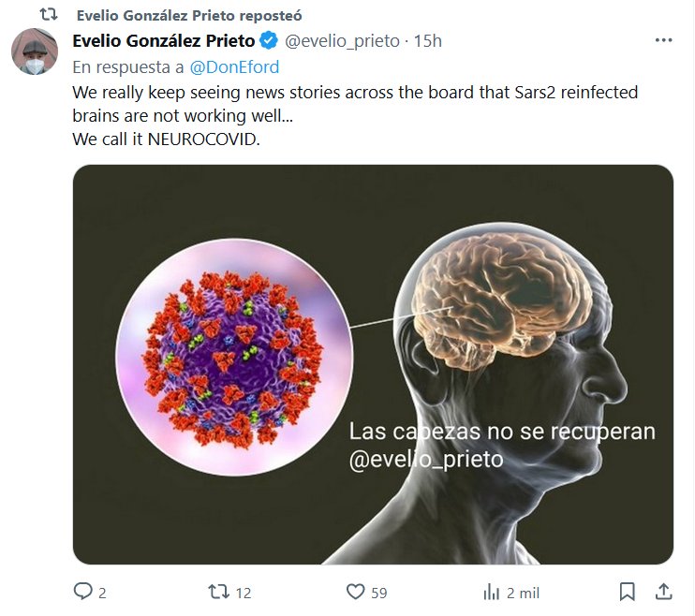Image resolution: width=695 pixels, height=616 pixels.
Task: Click the share upload arrow icon
Action: click(x=662, y=592)
